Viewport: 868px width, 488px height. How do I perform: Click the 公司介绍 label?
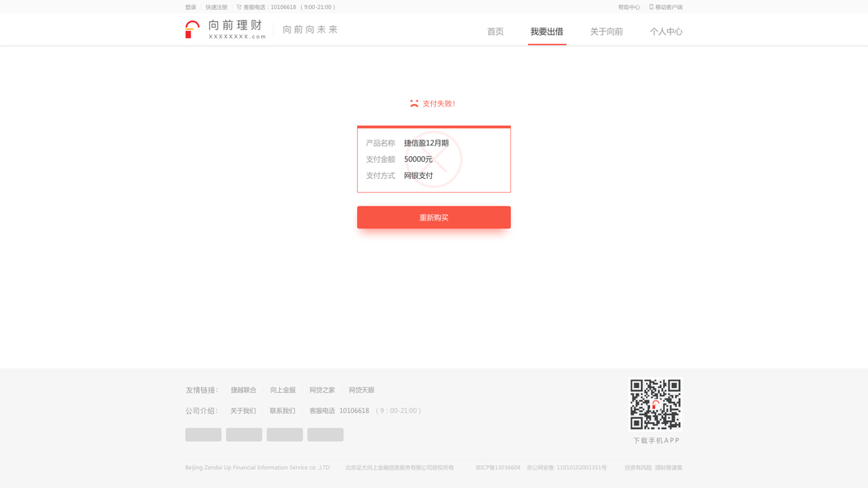(202, 411)
